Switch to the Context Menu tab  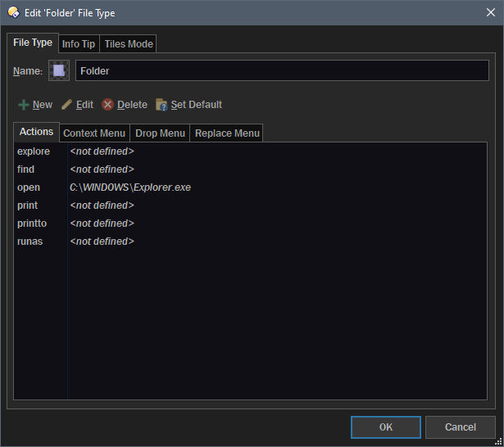(94, 133)
